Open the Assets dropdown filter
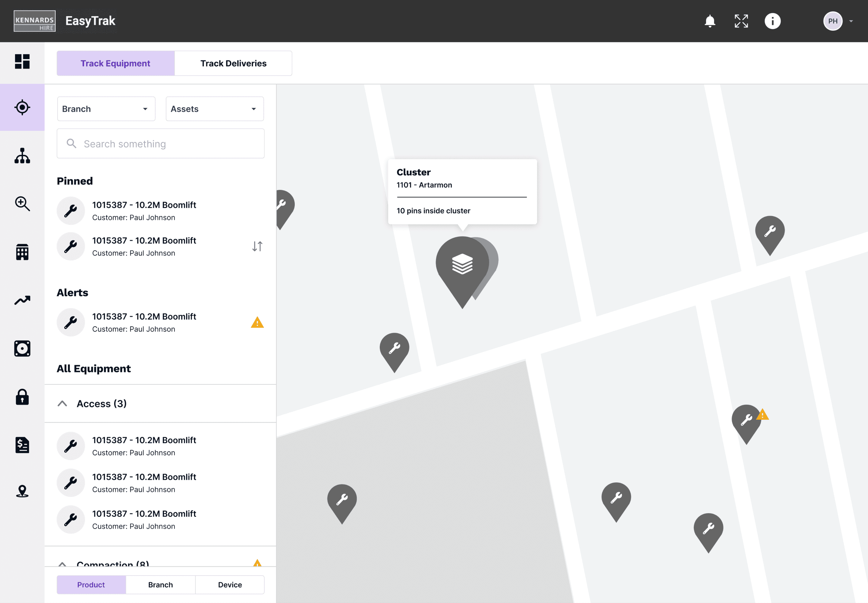 coord(215,109)
